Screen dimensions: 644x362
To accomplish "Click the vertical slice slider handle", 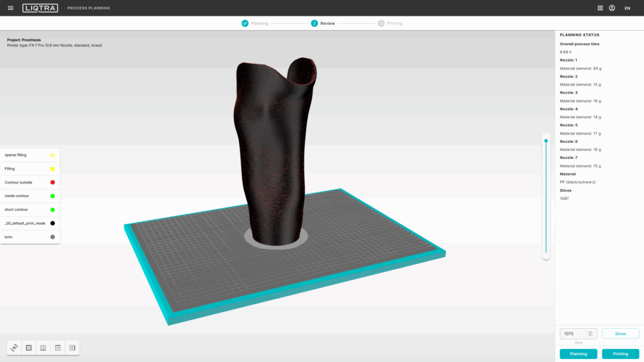I will (x=546, y=141).
